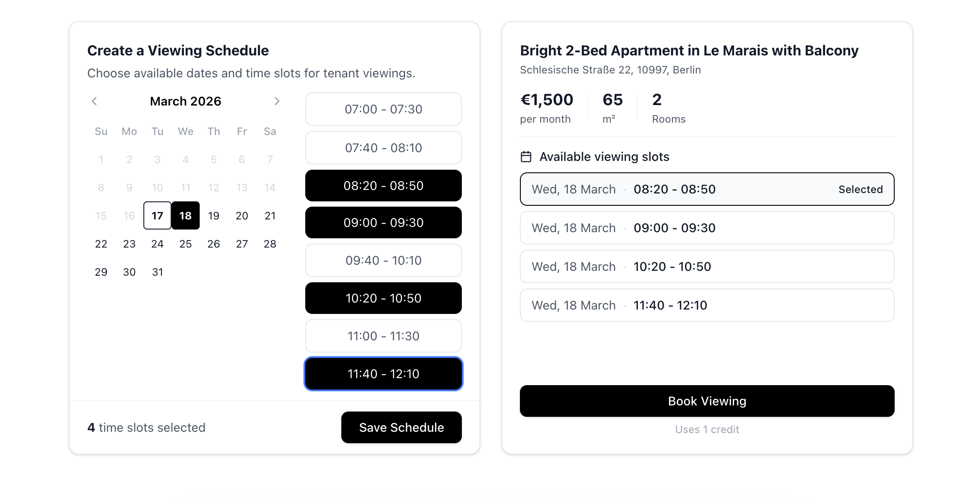Click the selected 08:20 - 08:50 viewing slot
The image size is (980, 503).
point(707,189)
